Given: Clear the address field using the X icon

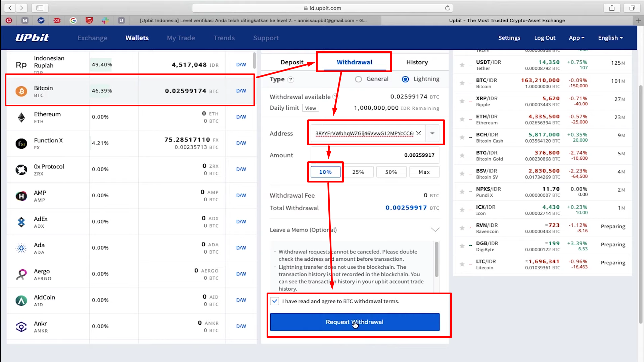Looking at the screenshot, I should pos(418,133).
